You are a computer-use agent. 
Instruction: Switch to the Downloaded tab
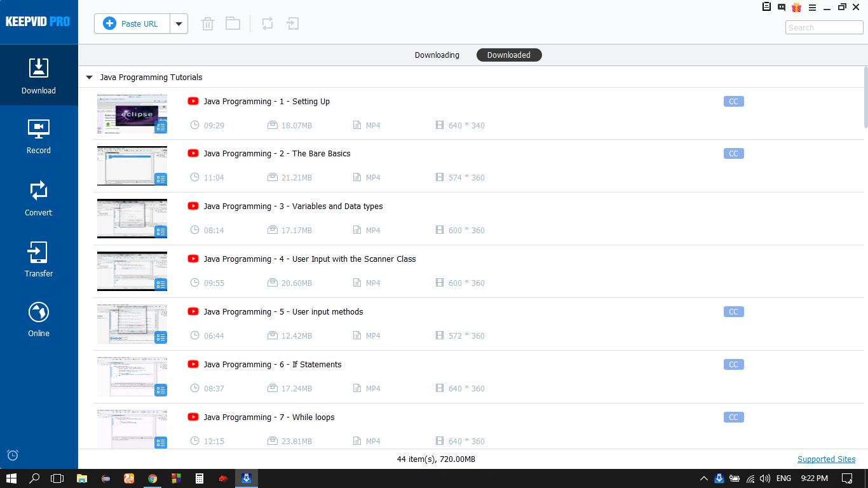coord(509,55)
